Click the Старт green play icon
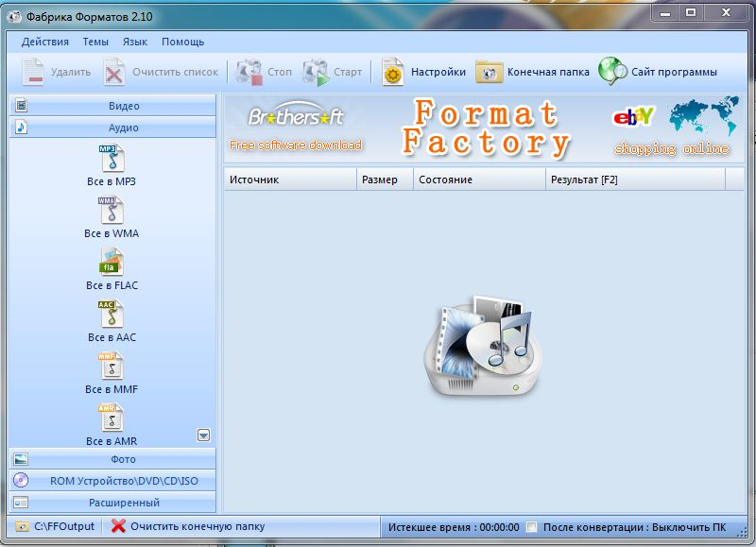756x547 pixels. [x=317, y=72]
